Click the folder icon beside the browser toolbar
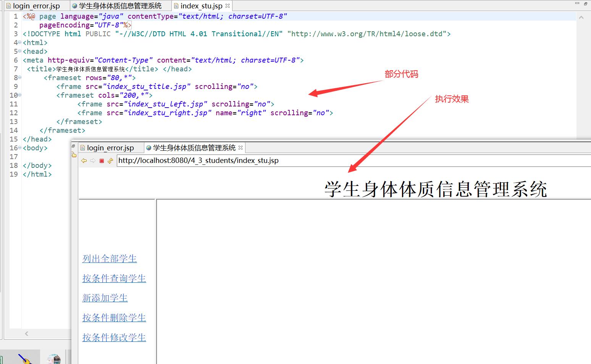591x364 pixels. coord(74,155)
